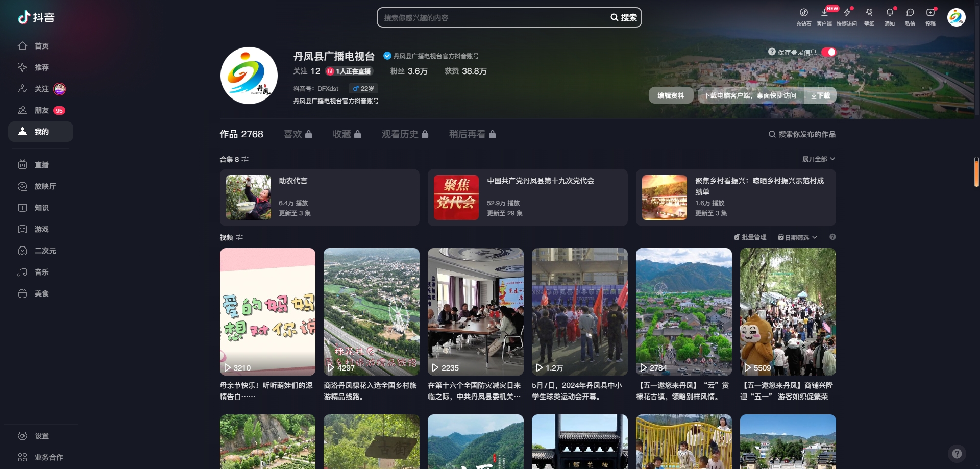Go to 直播 in the sidebar

(41, 165)
